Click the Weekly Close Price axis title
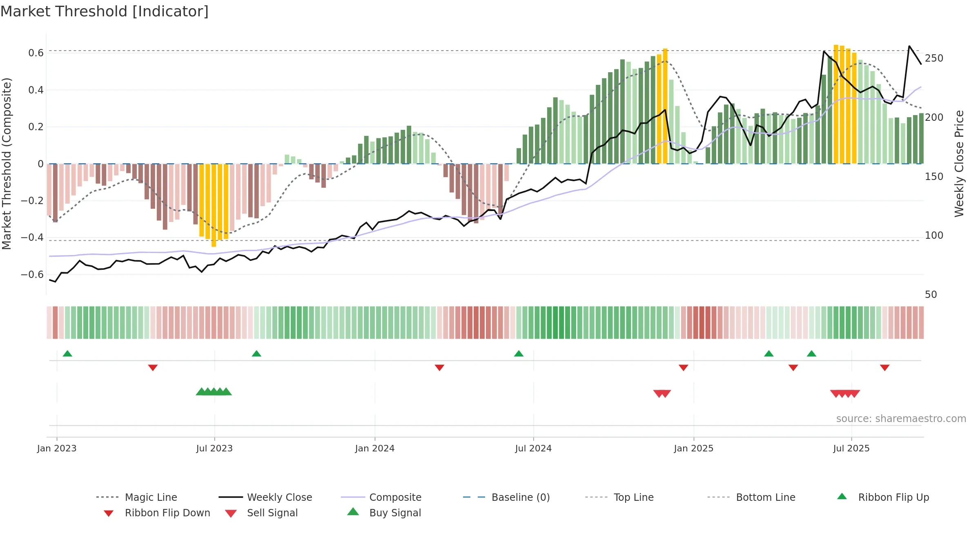The image size is (980, 551). (x=959, y=163)
